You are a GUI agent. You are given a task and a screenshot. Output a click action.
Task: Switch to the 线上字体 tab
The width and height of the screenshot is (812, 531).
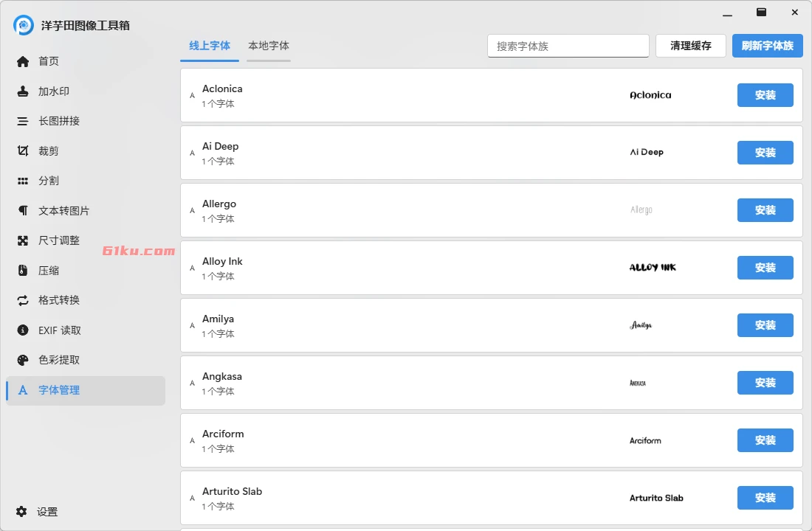click(210, 46)
